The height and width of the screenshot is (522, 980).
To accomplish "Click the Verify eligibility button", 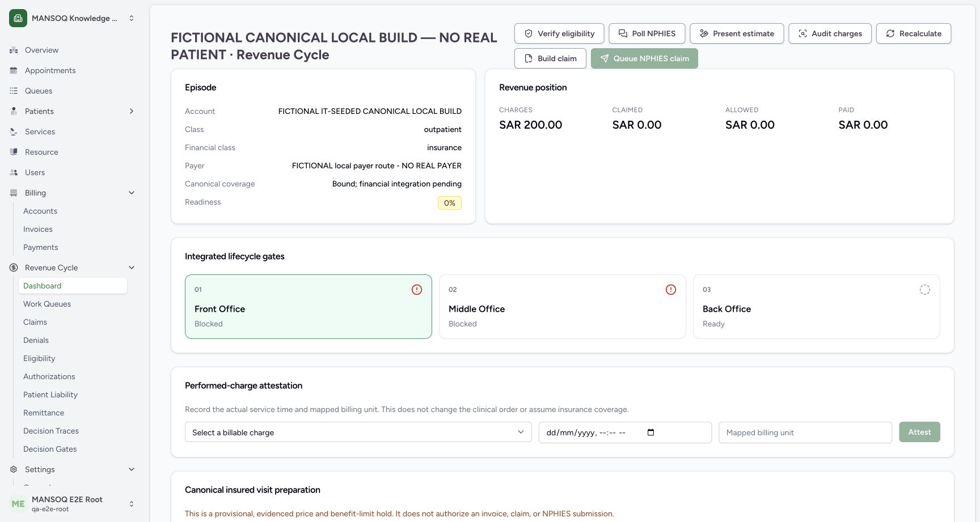I will coord(559,33).
